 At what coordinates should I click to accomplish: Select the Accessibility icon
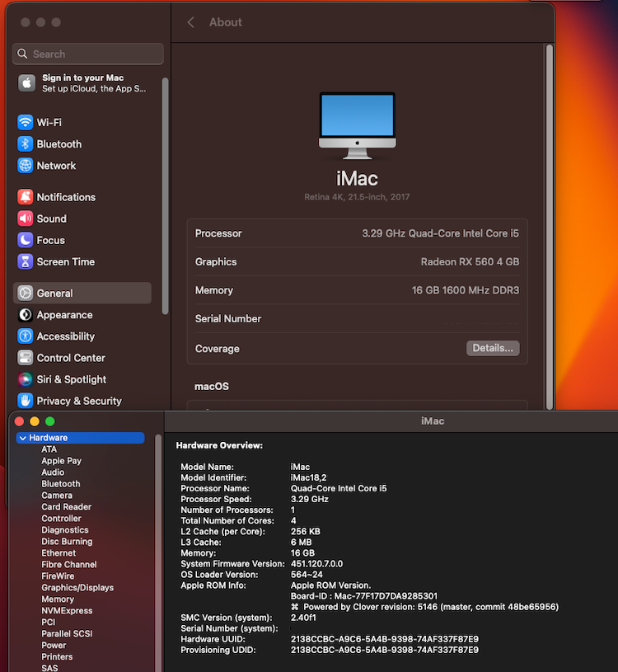tap(26, 336)
